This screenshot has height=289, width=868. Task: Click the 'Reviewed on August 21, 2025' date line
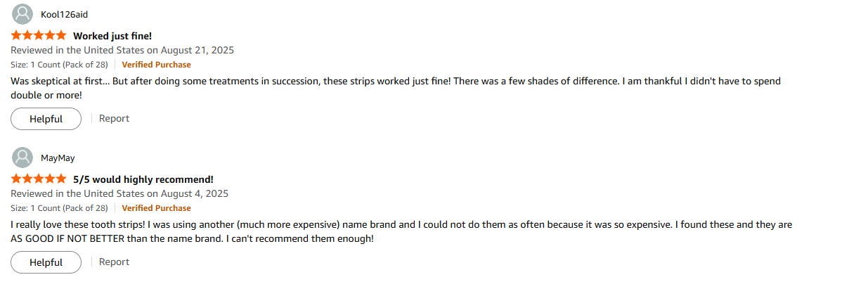122,50
